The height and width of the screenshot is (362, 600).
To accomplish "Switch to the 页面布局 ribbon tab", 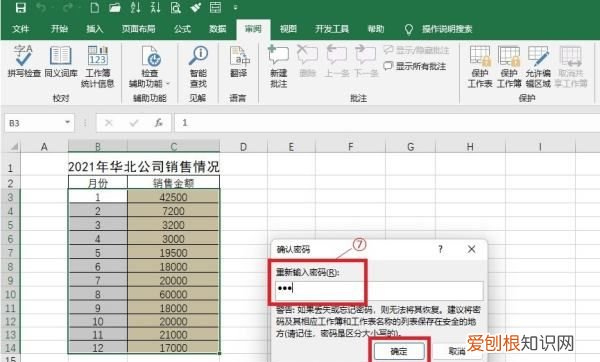I will 139,29.
